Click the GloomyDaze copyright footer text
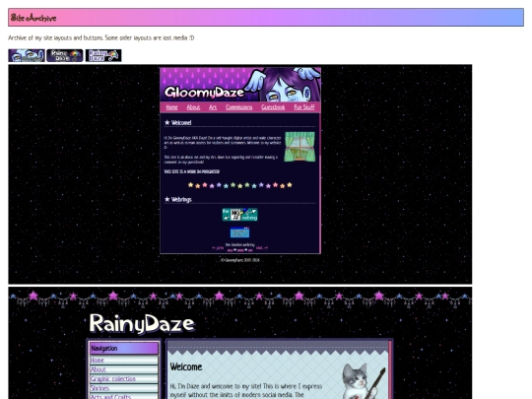This screenshot has height=399, width=532. pyautogui.click(x=240, y=260)
